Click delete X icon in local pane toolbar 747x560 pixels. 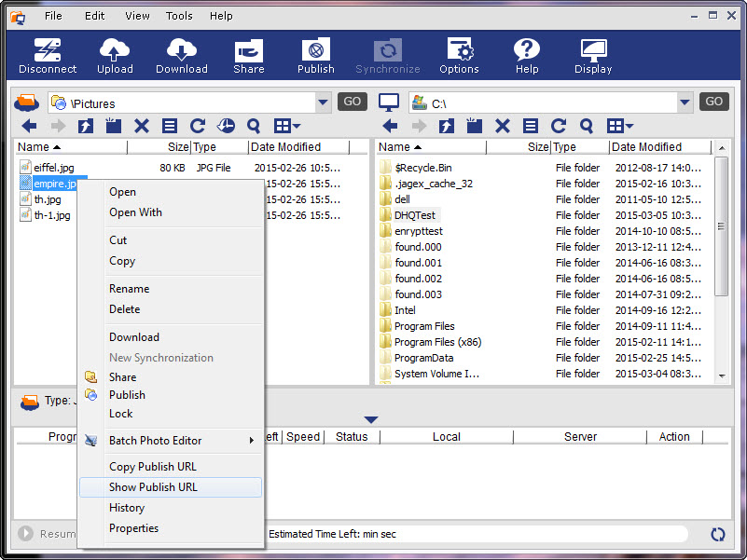tap(502, 126)
